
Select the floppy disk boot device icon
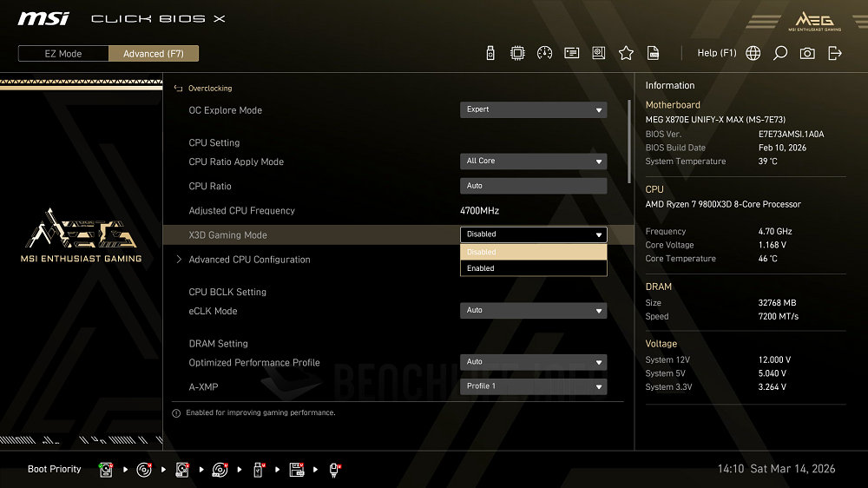tap(297, 470)
